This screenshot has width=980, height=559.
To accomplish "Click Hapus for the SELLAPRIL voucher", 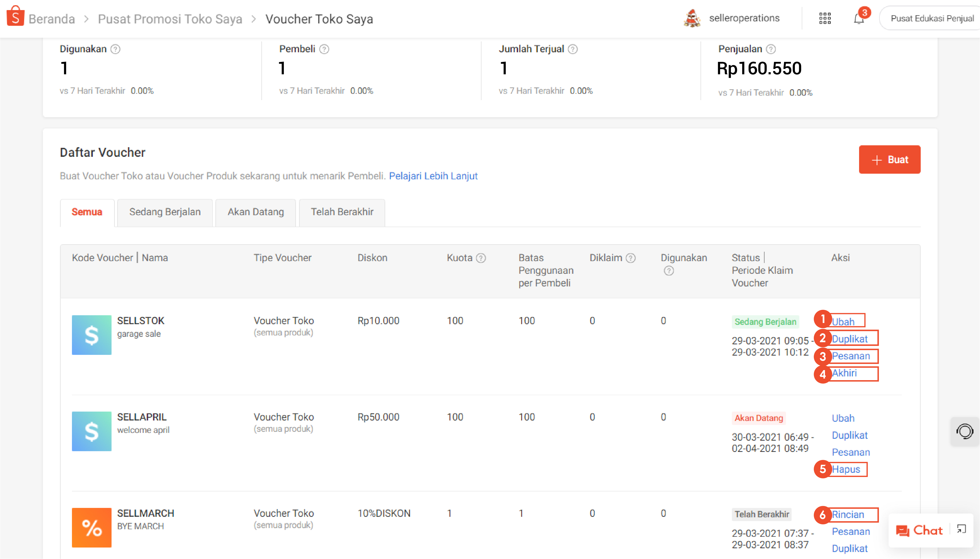I will pyautogui.click(x=846, y=469).
